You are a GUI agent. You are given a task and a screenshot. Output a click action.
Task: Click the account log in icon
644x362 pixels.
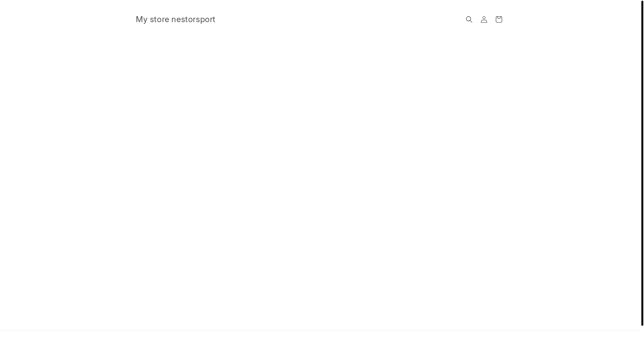[484, 19]
